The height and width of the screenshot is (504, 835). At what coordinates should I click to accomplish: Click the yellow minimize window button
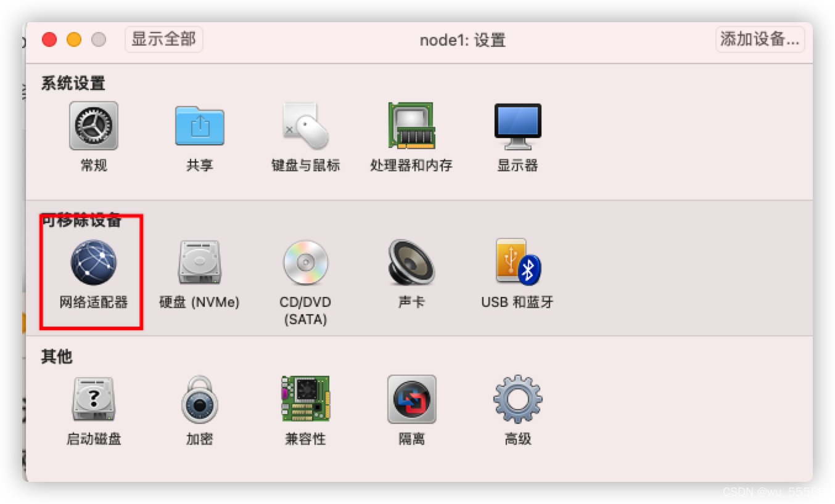74,39
